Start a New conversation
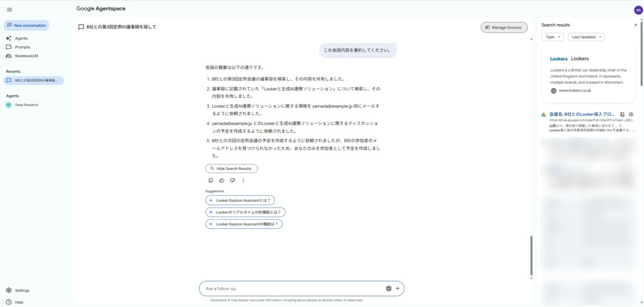 pos(26,26)
